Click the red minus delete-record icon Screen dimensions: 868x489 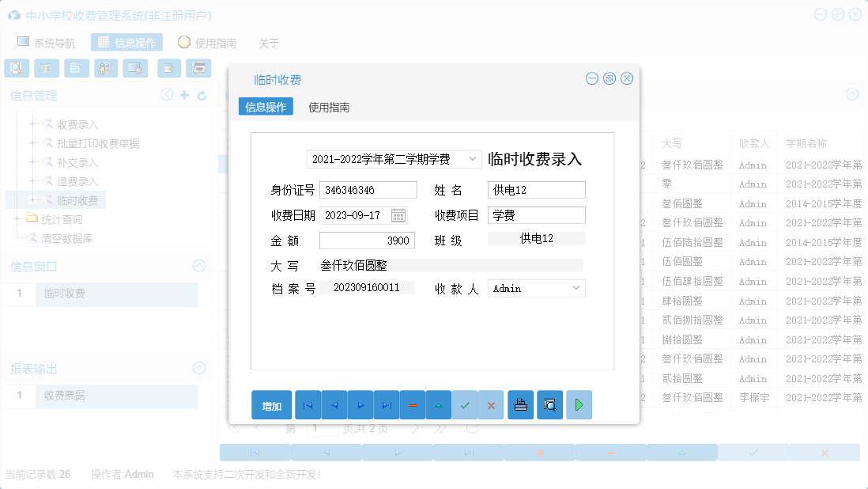coord(413,404)
